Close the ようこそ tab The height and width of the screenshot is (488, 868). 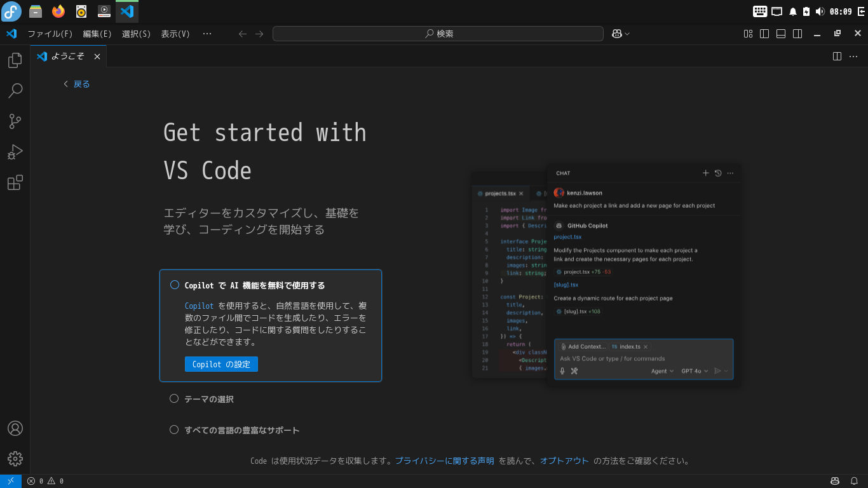tap(97, 57)
